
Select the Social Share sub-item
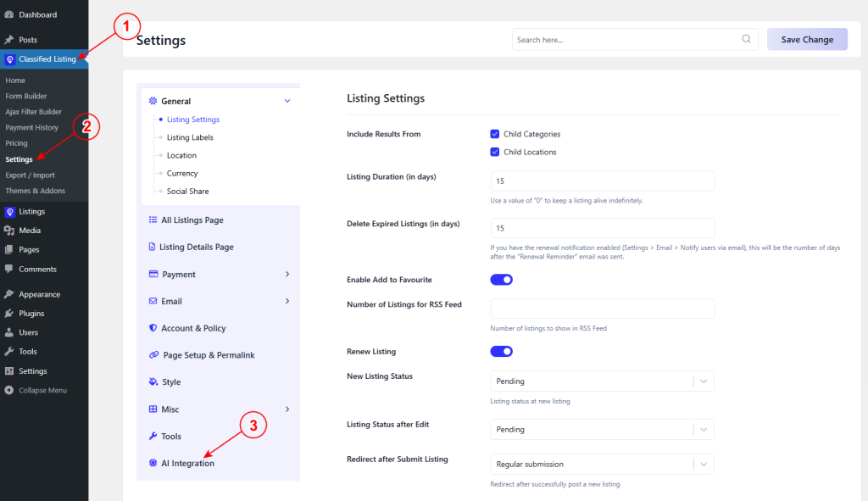tap(187, 191)
